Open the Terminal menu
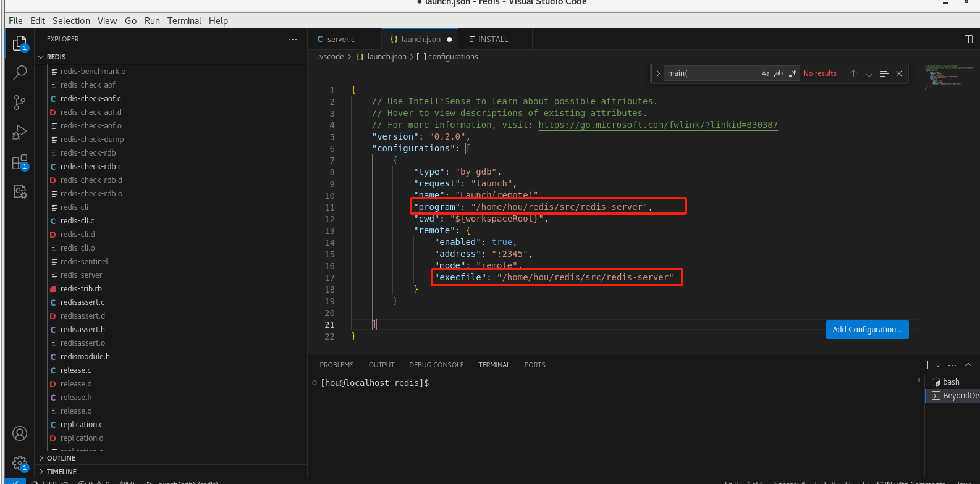The height and width of the screenshot is (484, 980). click(184, 21)
